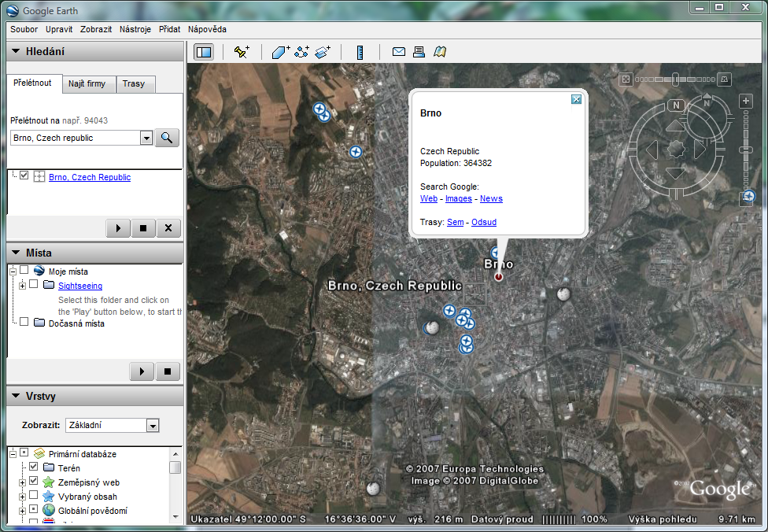Click the zoom in plus button

click(745, 101)
